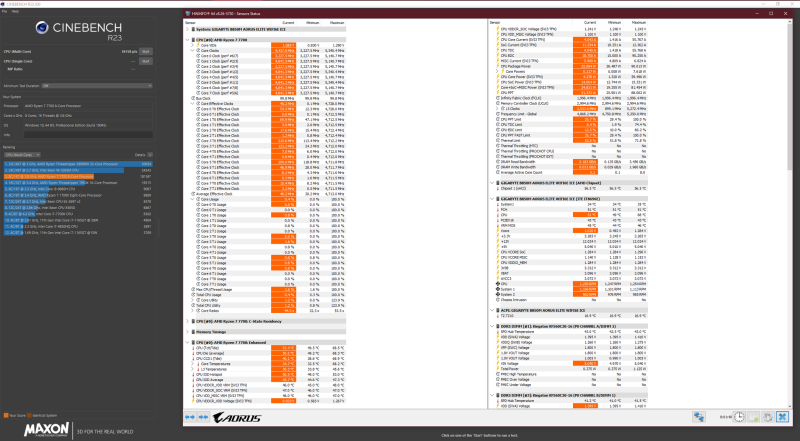The height and width of the screenshot is (441, 800).
Task: Click the Info input field in Cinebench
Action: pyautogui.click(x=88, y=135)
